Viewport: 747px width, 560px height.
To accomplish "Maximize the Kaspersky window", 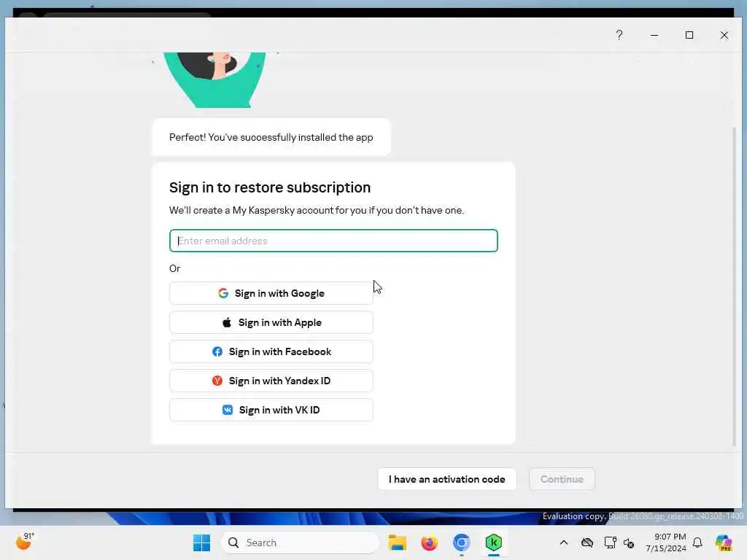I will point(689,35).
